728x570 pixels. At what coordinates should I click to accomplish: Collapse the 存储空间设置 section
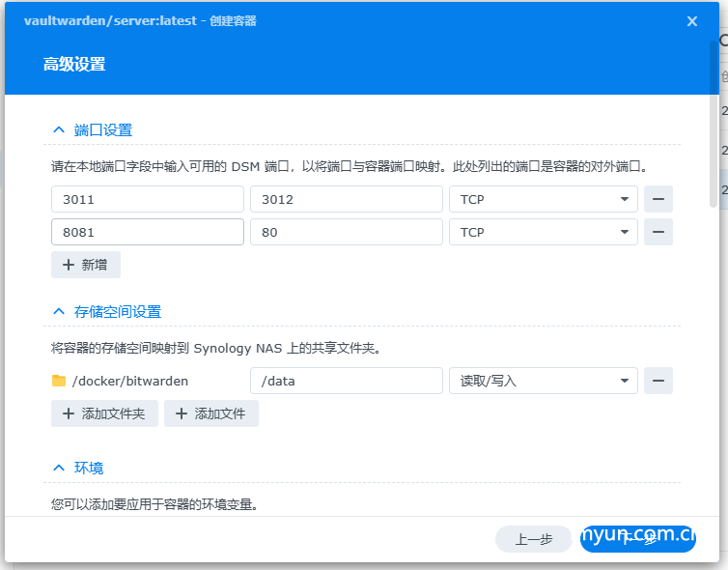[x=59, y=311]
